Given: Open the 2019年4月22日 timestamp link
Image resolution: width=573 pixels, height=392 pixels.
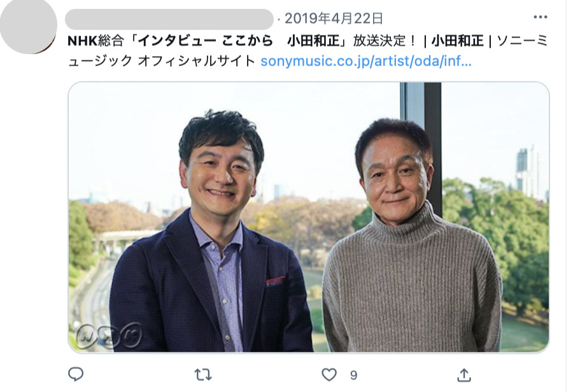Looking at the screenshot, I should [334, 18].
